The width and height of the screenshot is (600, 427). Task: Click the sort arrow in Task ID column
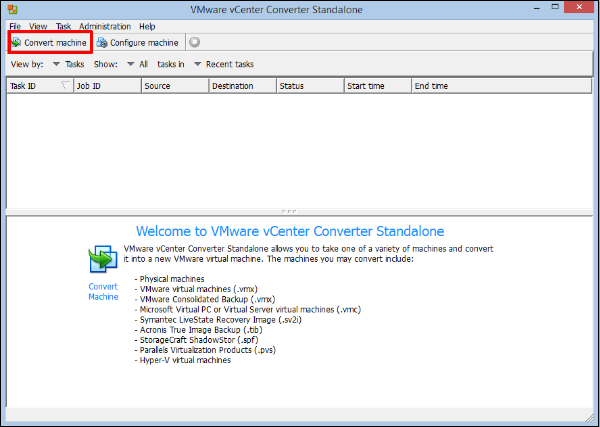[x=65, y=86]
